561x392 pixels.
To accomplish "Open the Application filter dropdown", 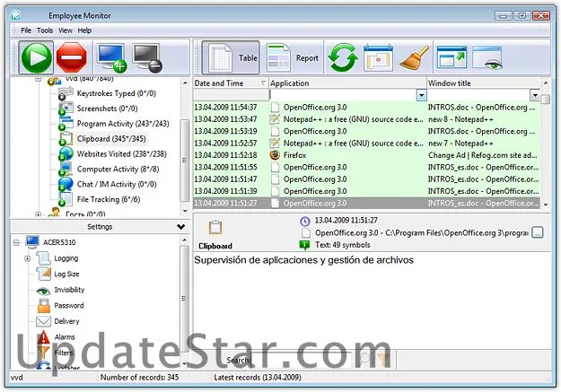I will click(421, 94).
